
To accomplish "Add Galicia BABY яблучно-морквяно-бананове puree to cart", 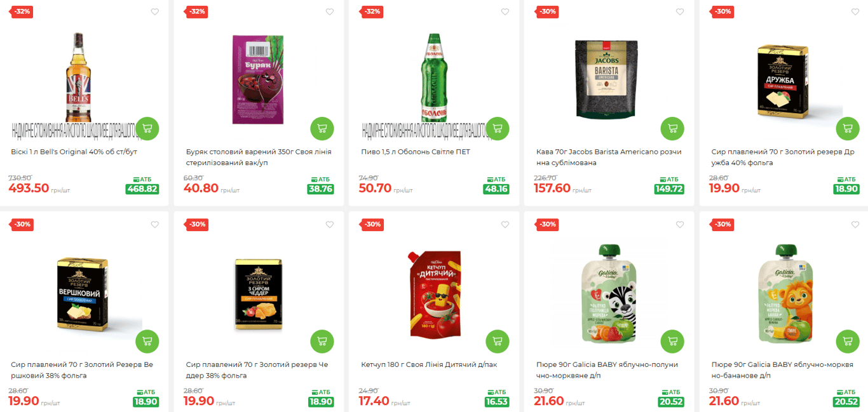I will pyautogui.click(x=847, y=341).
